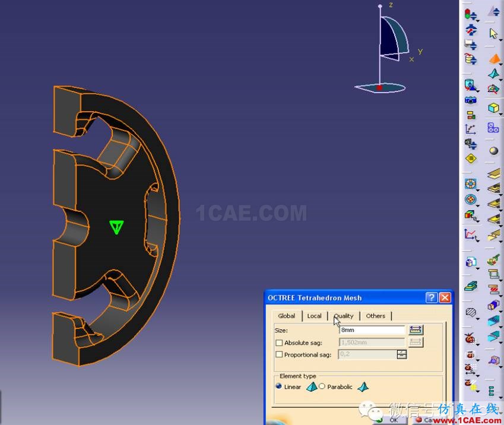
Task: Click the blue camera capture icon
Action: coord(470,100)
